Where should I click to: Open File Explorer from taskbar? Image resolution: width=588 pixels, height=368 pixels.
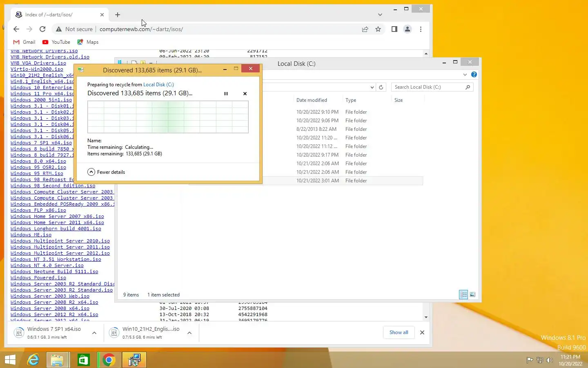point(58,360)
